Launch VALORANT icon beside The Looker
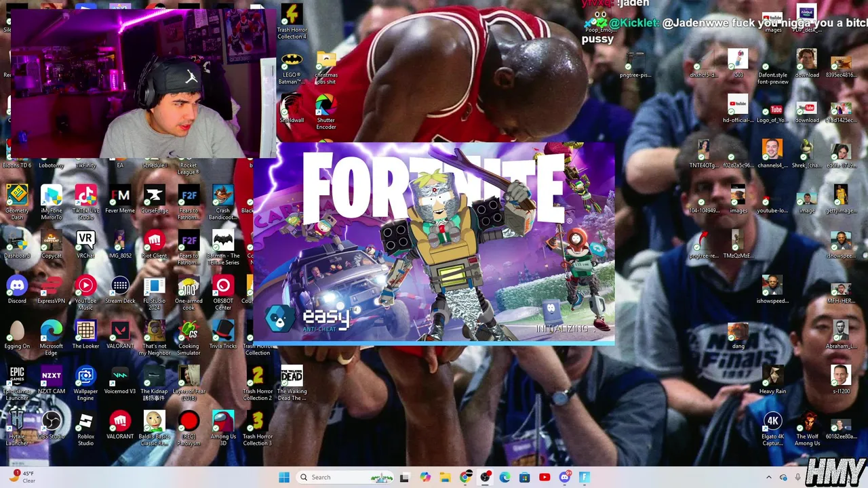 coord(120,335)
